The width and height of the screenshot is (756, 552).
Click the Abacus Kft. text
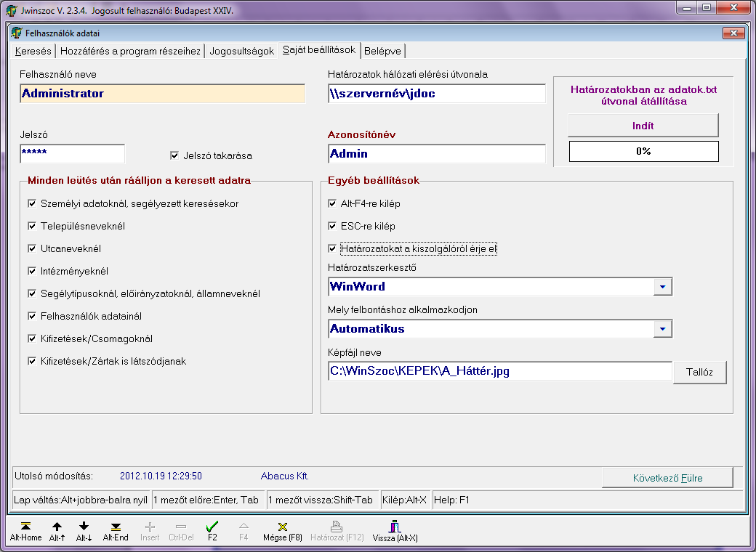284,476
